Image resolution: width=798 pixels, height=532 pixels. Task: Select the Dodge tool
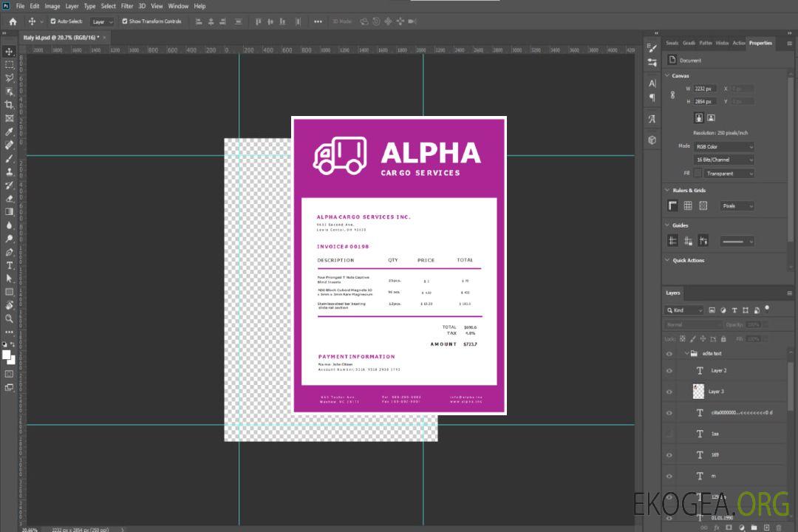9,239
